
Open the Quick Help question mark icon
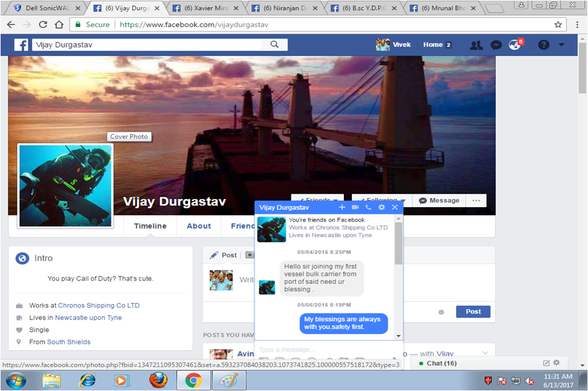[x=543, y=45]
